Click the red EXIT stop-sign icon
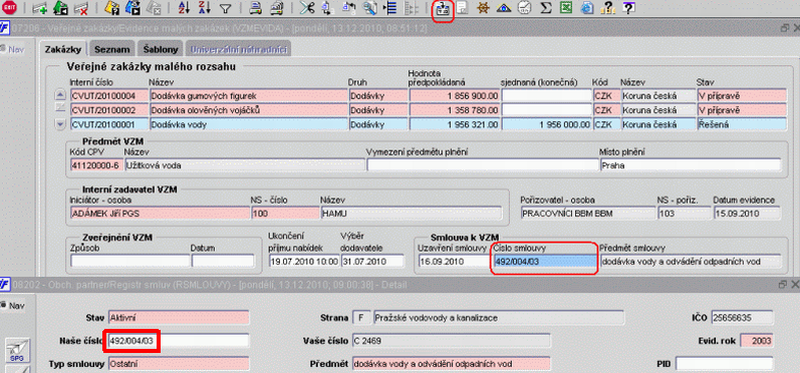 10,8
